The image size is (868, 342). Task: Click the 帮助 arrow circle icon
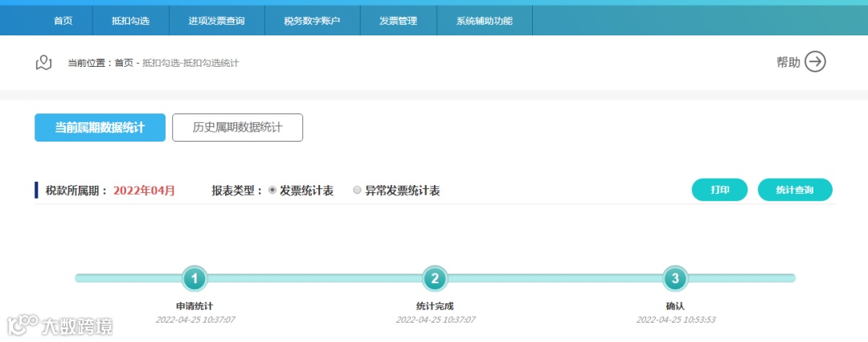click(815, 62)
